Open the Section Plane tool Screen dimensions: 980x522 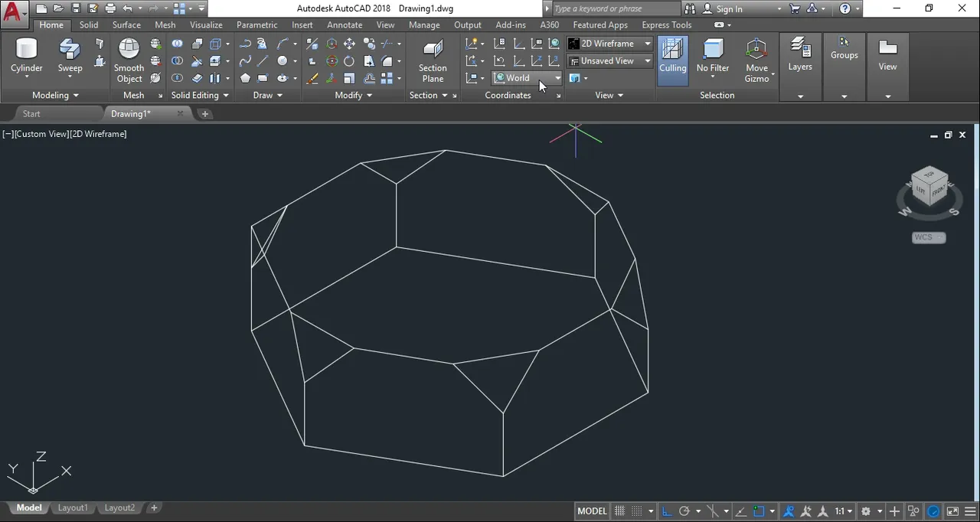coord(433,60)
